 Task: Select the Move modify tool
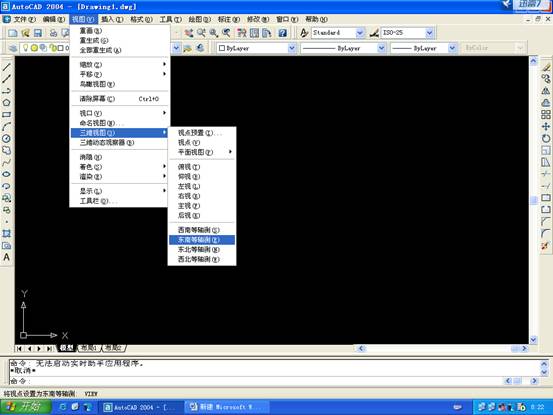pyautogui.click(x=546, y=126)
